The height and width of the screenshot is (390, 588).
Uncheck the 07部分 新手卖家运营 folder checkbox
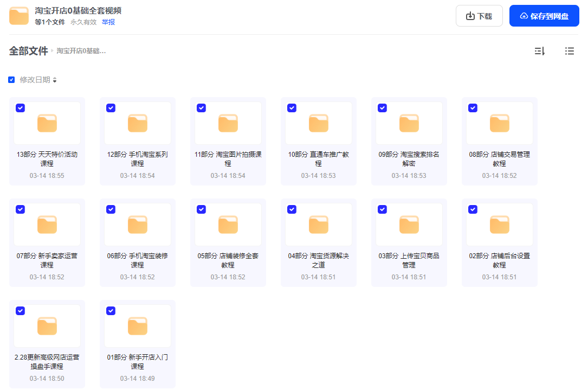(20, 209)
